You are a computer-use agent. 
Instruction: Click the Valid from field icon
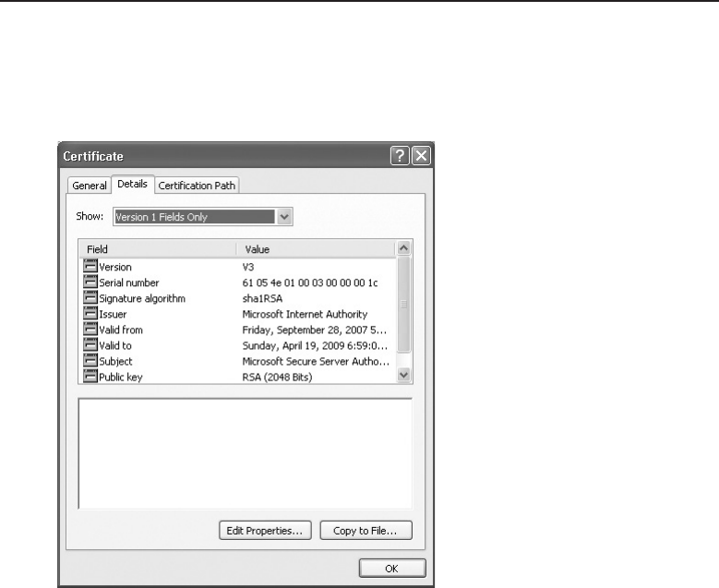pos(90,330)
